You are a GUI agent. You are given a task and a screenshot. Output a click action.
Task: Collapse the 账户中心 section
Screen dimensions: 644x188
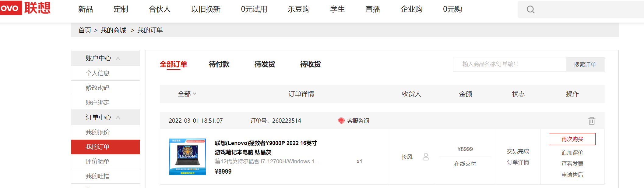pos(118,58)
